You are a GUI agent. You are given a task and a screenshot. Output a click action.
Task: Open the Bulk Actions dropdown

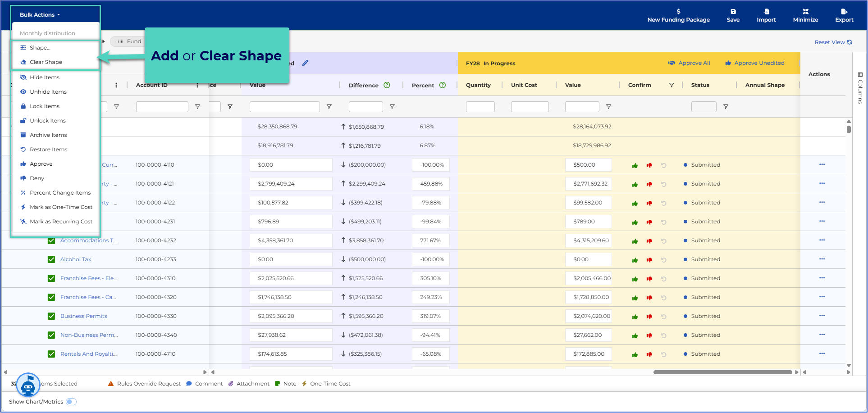click(40, 15)
